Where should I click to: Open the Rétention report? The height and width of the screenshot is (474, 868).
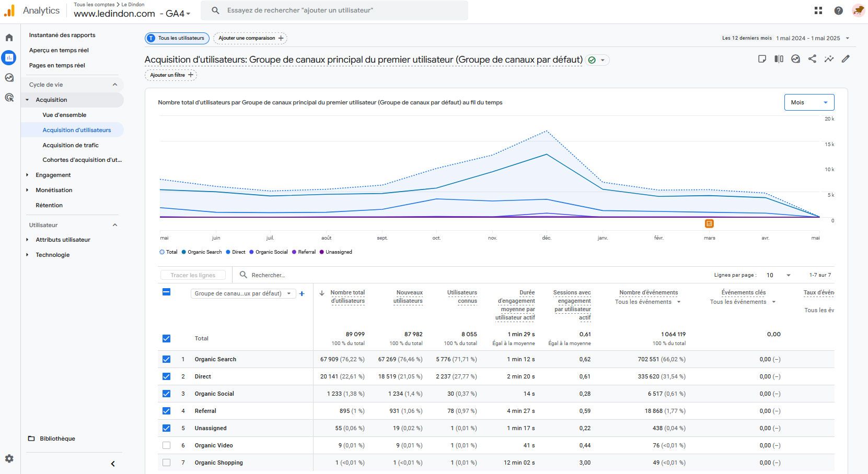point(49,205)
